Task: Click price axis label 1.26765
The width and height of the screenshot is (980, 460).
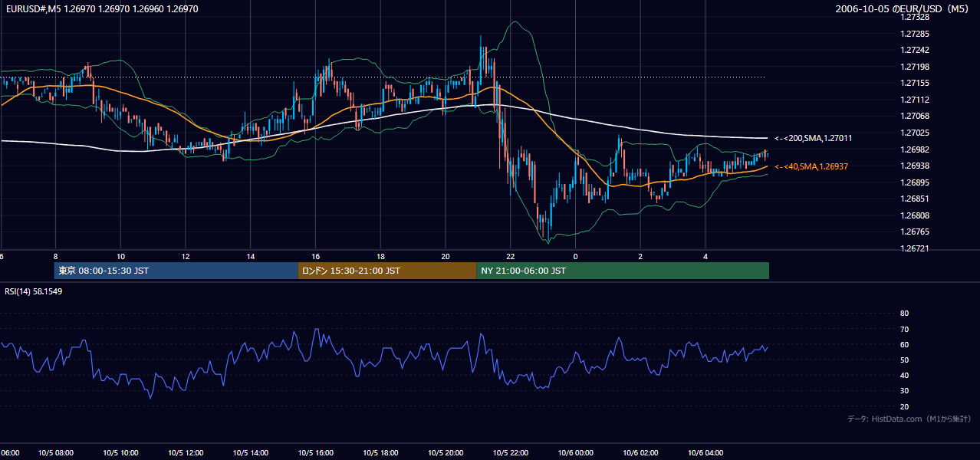Action: (914, 232)
